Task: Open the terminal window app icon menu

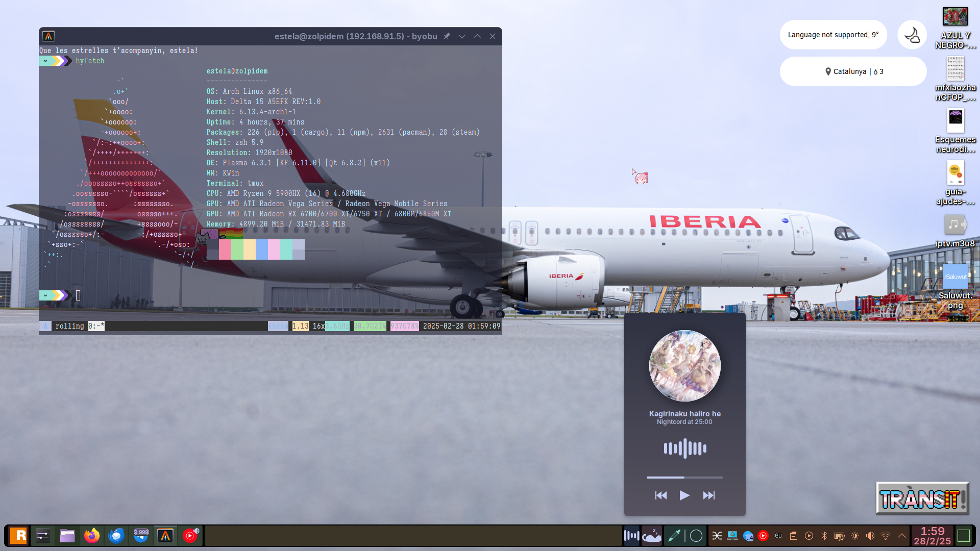Action: [48, 36]
